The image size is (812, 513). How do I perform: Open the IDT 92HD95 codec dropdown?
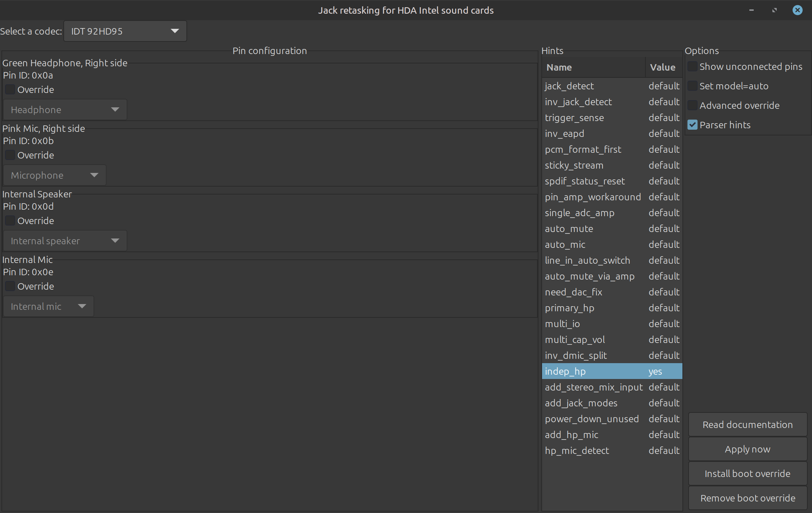[125, 31]
